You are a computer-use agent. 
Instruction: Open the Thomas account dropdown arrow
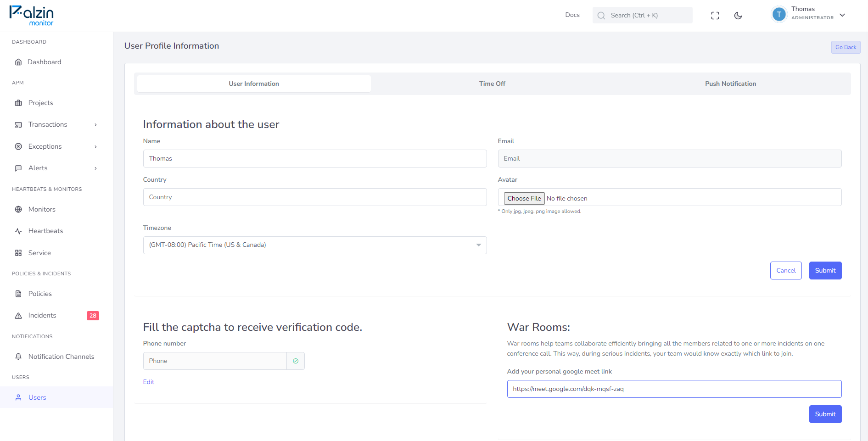click(842, 15)
